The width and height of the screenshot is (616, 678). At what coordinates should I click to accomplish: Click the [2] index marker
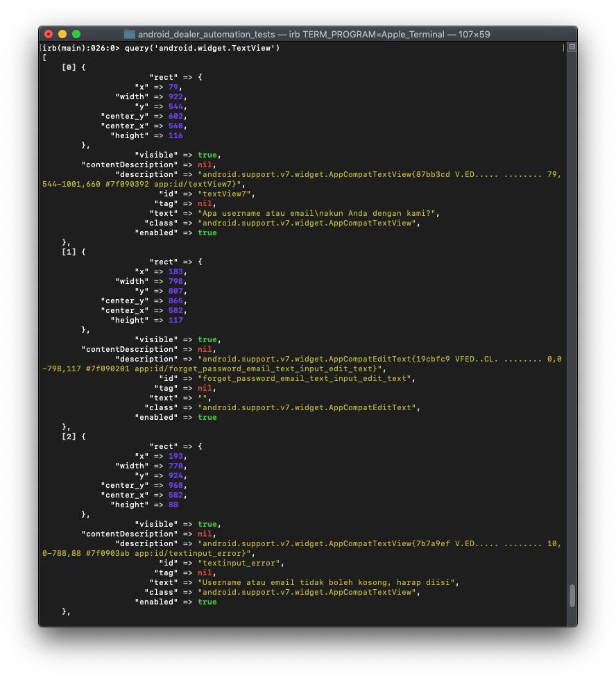[69, 437]
